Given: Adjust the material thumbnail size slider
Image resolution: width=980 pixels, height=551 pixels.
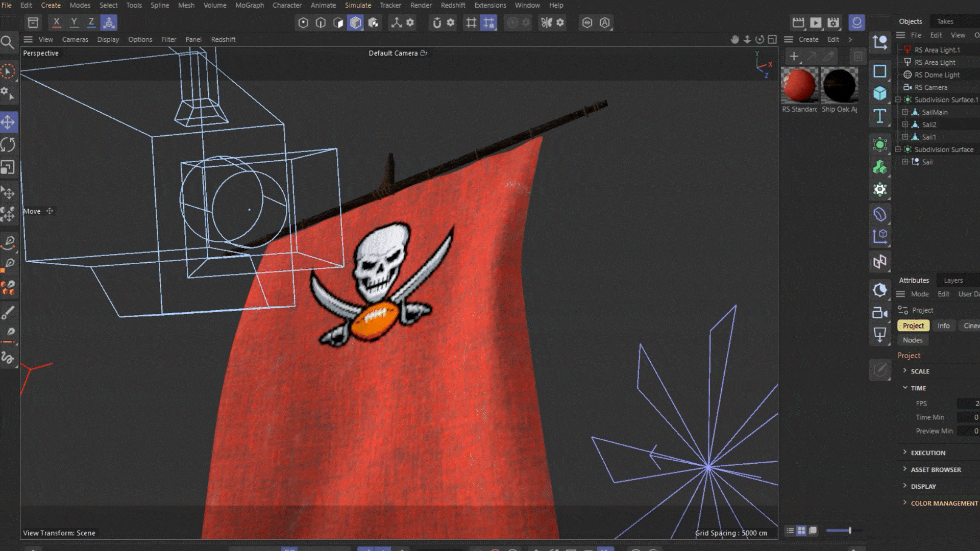Looking at the screenshot, I should point(850,531).
